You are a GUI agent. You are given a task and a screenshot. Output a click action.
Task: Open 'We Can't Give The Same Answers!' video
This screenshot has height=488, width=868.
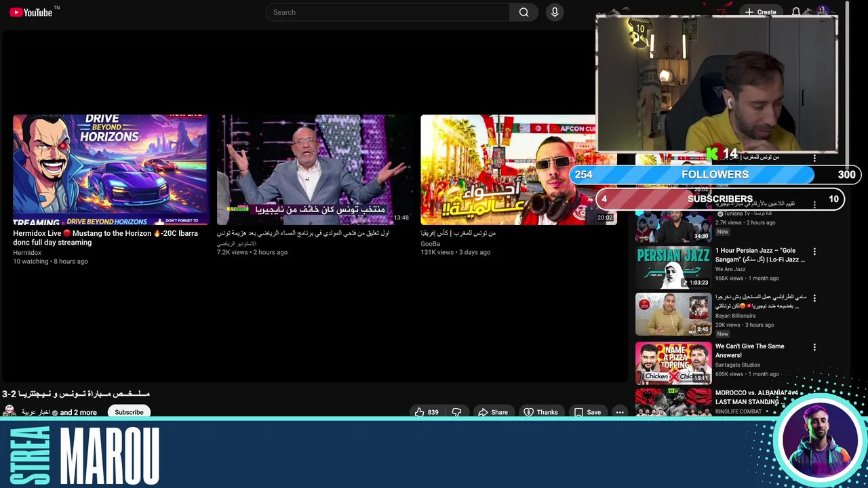coord(750,350)
